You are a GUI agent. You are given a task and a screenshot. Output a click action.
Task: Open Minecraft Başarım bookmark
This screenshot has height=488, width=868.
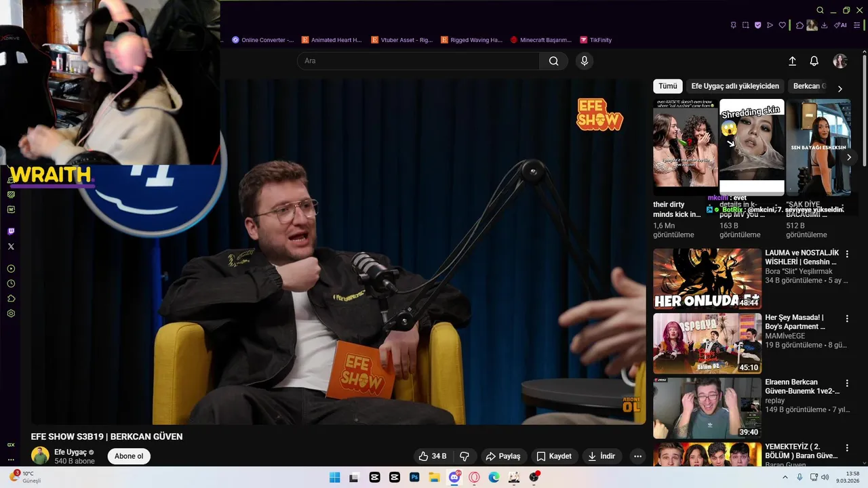pos(541,40)
